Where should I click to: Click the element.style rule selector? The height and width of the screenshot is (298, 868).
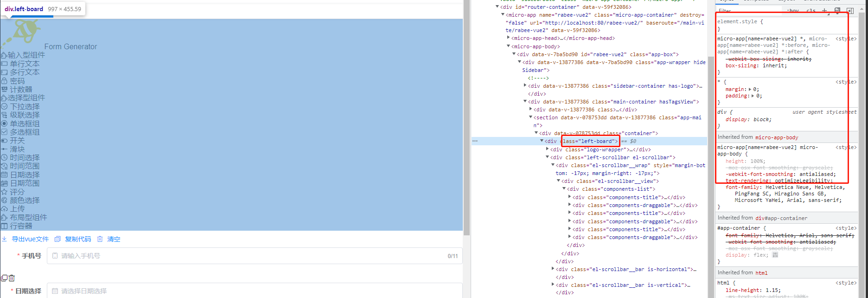pyautogui.click(x=737, y=21)
